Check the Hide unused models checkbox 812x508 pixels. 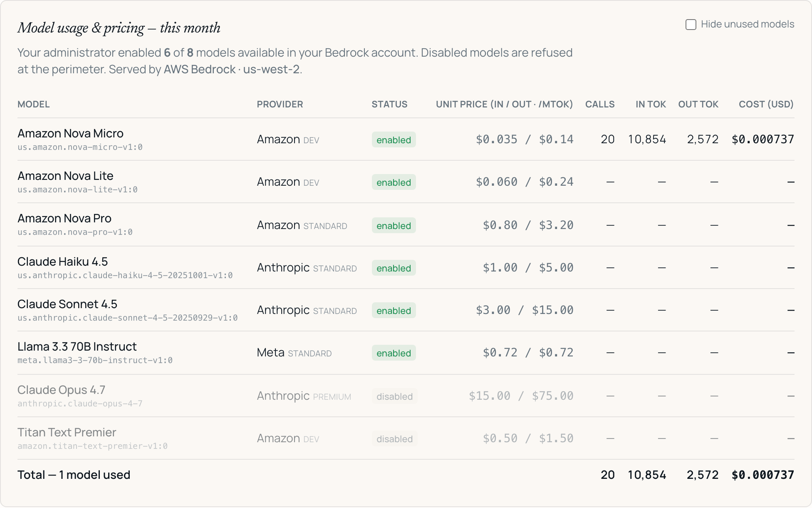coord(691,25)
